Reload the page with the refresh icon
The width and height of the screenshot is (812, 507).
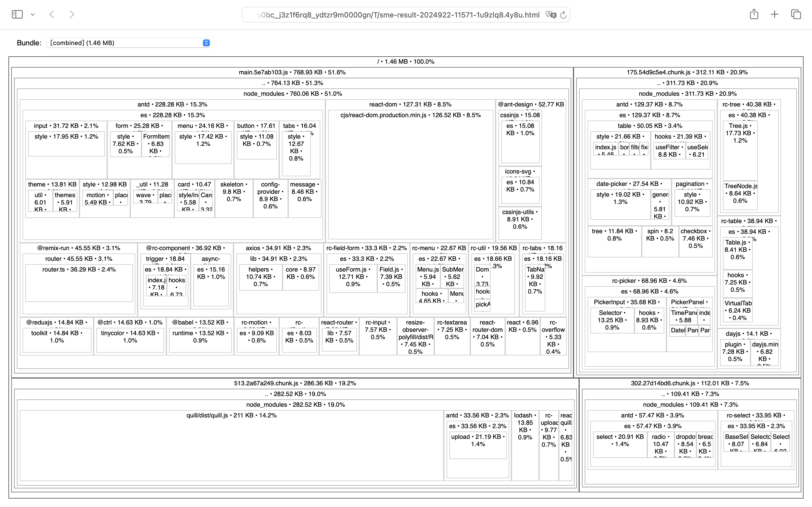click(563, 15)
